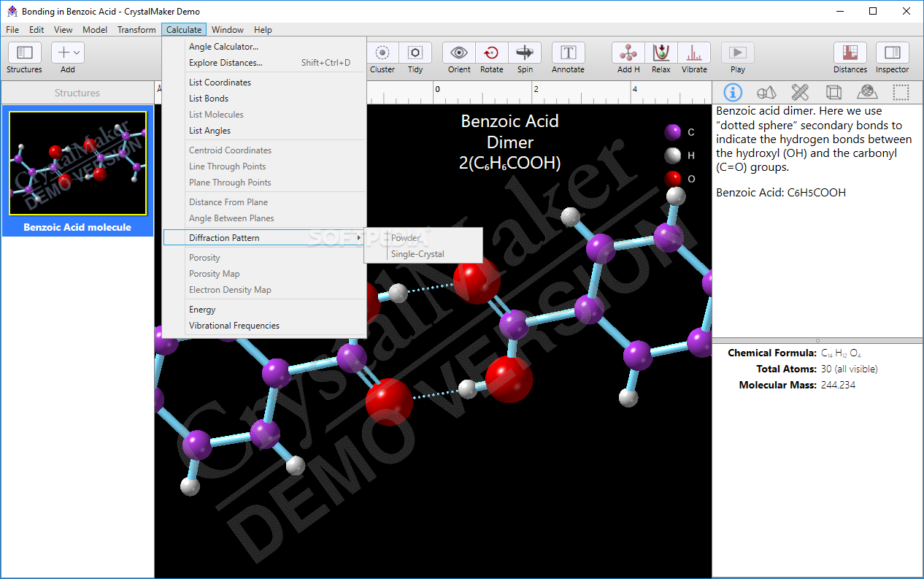Select the Info inspector tab icon
This screenshot has width=924, height=579.
point(732,92)
